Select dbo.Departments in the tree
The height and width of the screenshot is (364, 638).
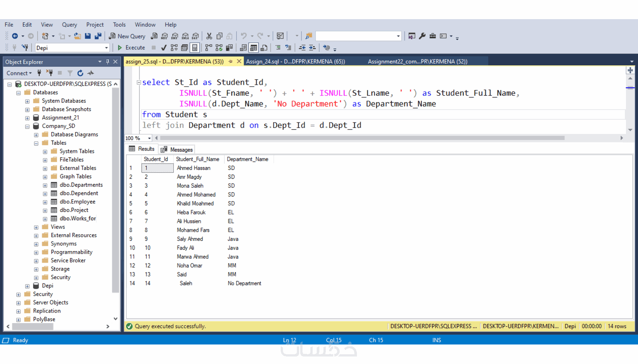pyautogui.click(x=81, y=185)
